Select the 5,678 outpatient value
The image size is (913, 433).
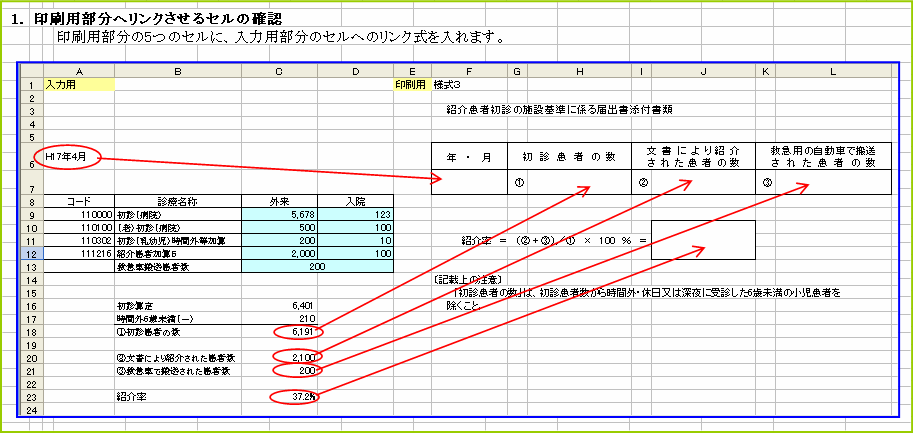(279, 215)
